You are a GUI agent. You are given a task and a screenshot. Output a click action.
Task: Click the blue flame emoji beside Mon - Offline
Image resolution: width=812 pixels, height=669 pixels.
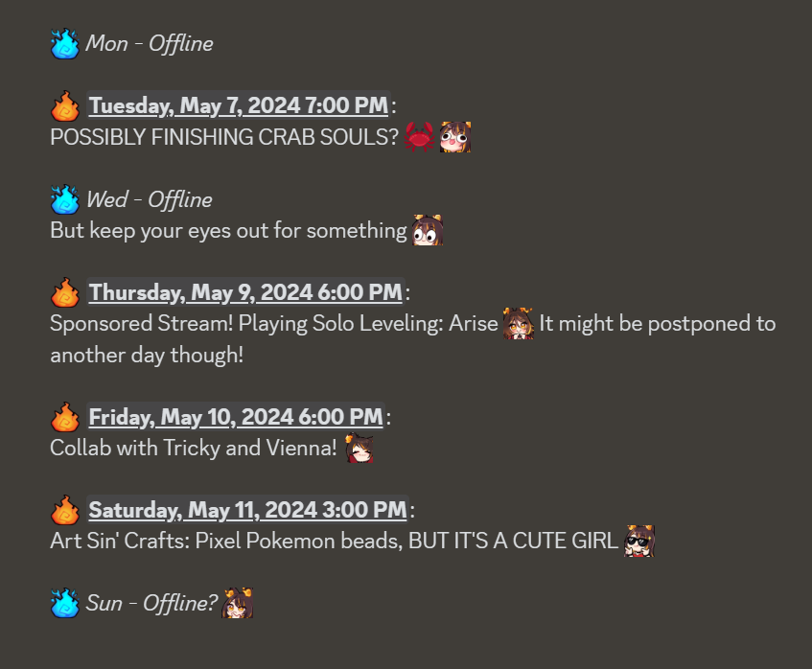tap(65, 43)
